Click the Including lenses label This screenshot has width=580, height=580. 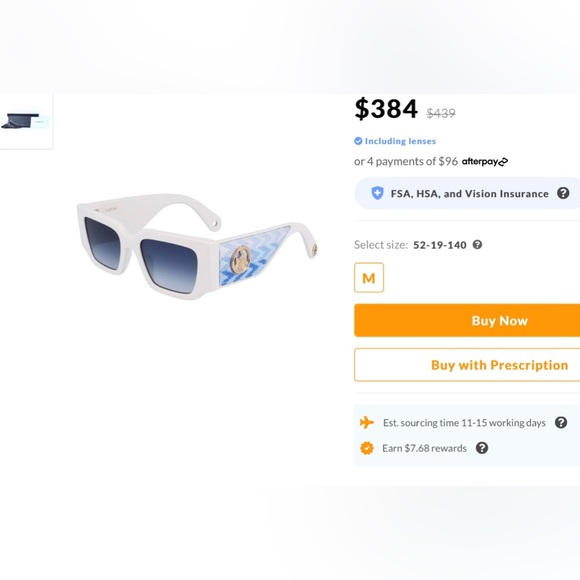coord(400,141)
